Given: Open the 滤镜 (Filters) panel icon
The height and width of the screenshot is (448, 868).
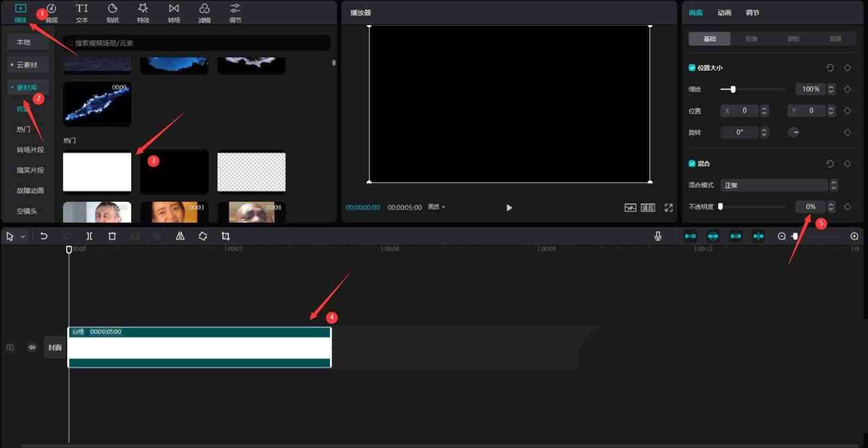Looking at the screenshot, I should coord(205,12).
